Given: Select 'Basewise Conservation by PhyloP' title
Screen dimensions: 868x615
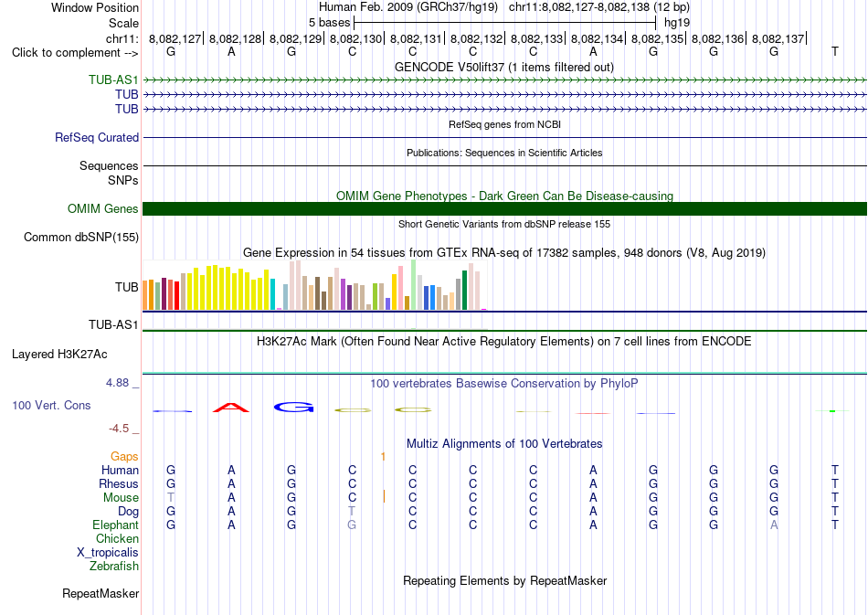Looking at the screenshot, I should pyautogui.click(x=504, y=383).
